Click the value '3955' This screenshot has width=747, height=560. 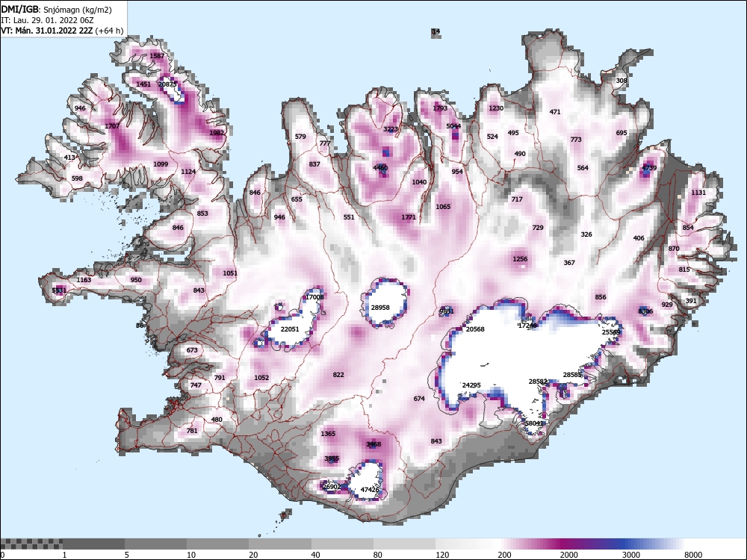click(x=332, y=458)
